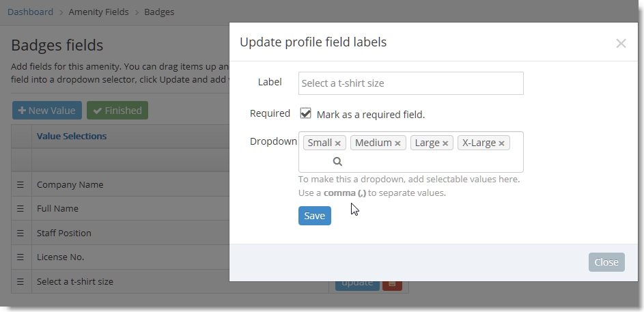Remove the X-Large tag from dropdown values
This screenshot has height=312, width=644.
point(501,143)
